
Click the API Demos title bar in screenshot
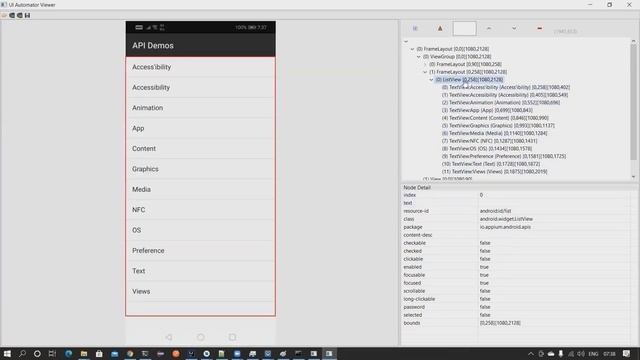pyautogui.click(x=200, y=45)
